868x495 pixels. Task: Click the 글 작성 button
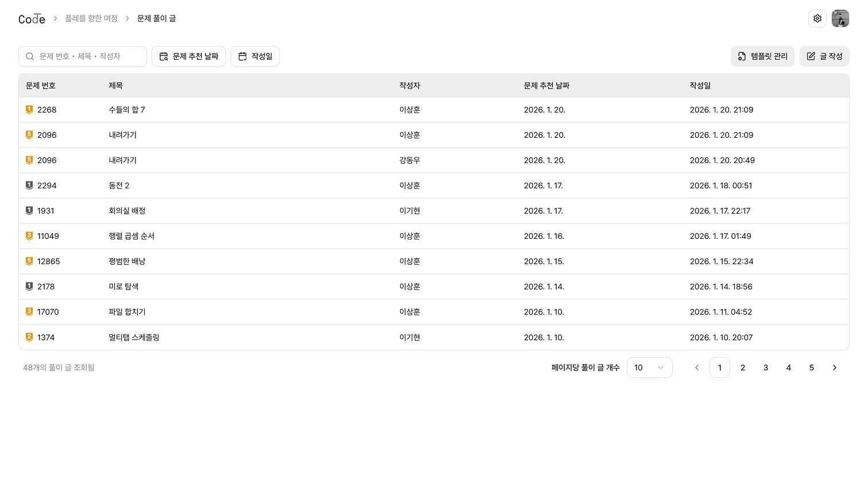coord(824,56)
